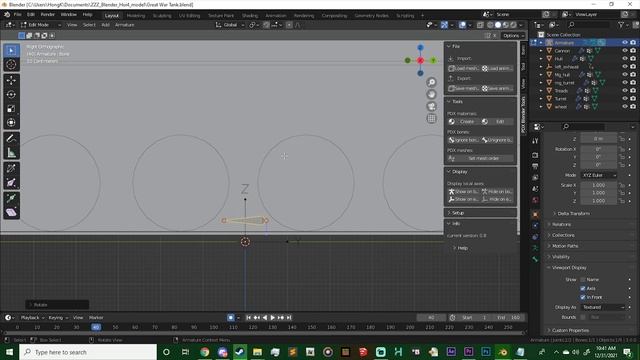Choose the Move tool

tap(11, 80)
